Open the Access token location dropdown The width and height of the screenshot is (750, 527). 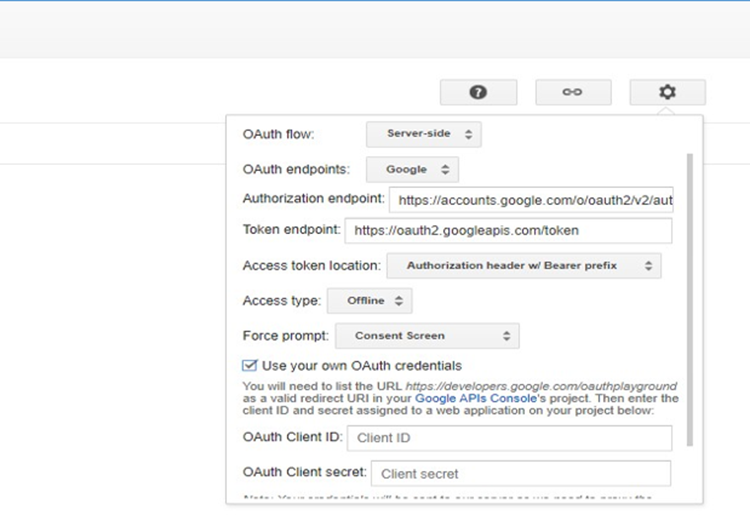point(523,266)
